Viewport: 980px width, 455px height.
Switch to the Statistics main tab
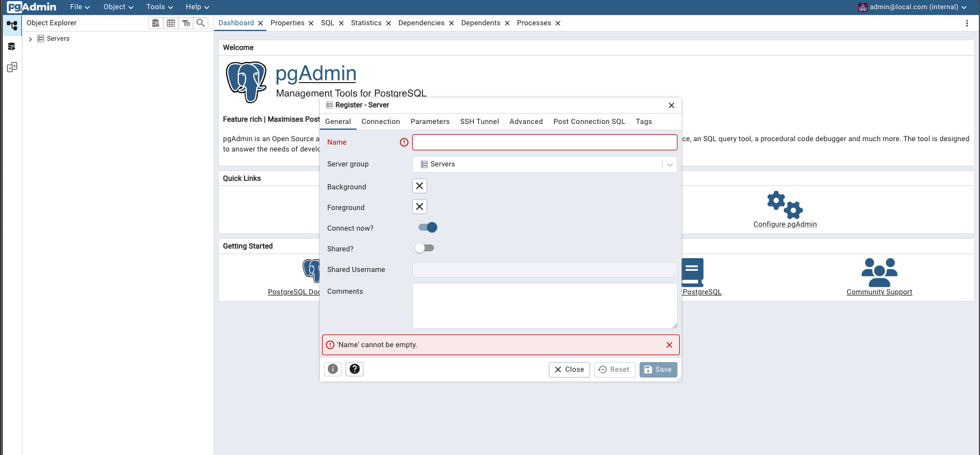coord(366,23)
